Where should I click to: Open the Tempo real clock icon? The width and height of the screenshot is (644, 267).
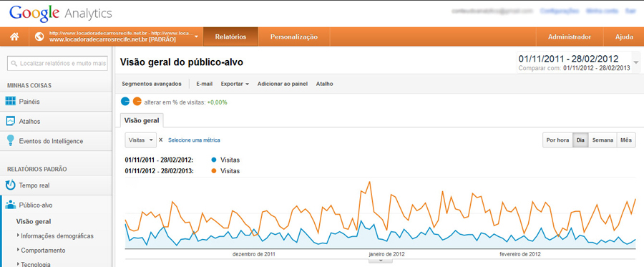click(11, 185)
